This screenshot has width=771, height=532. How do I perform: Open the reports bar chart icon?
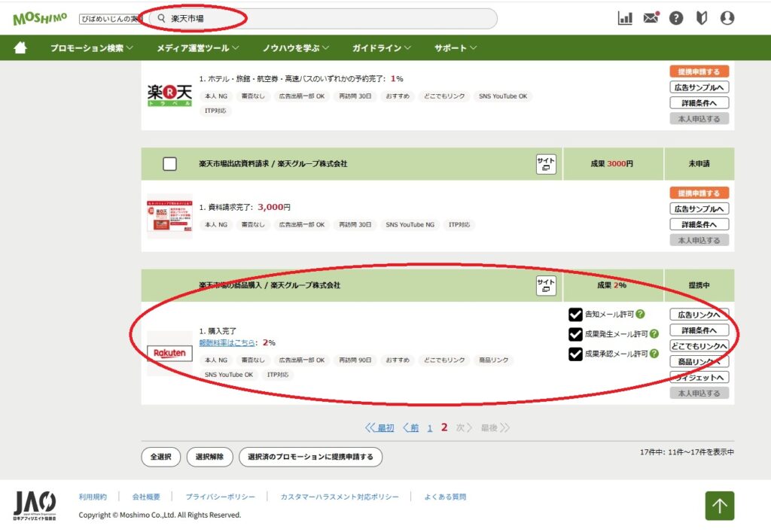tap(625, 18)
